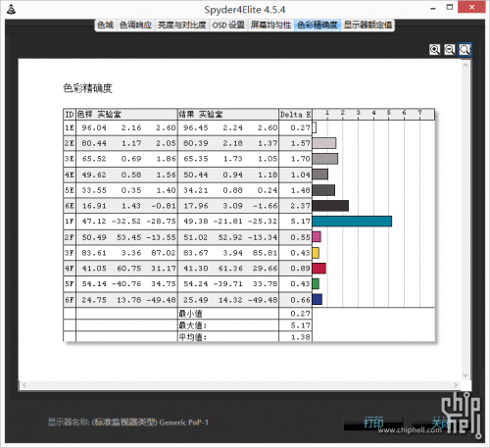
Task: Click result value 49.38 in row 1F
Action: point(196,222)
